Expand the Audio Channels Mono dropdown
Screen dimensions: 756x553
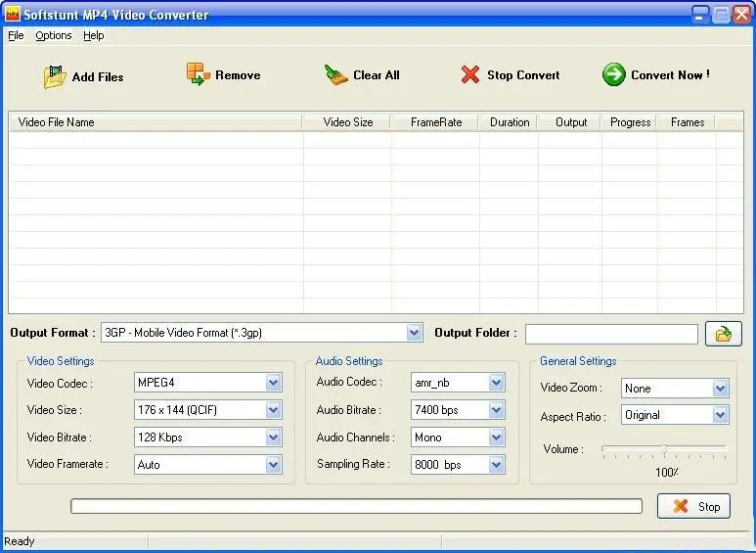[x=497, y=438]
